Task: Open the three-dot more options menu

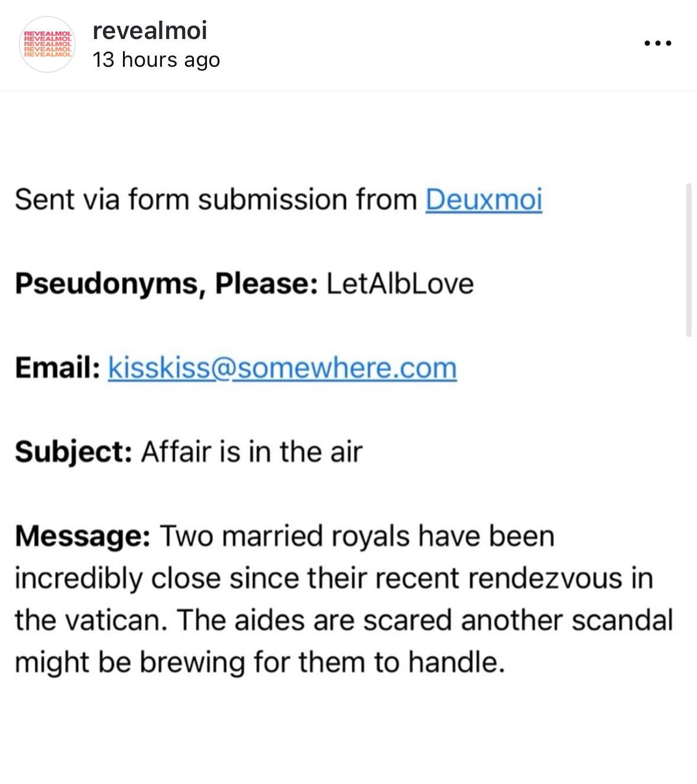Action: click(657, 43)
